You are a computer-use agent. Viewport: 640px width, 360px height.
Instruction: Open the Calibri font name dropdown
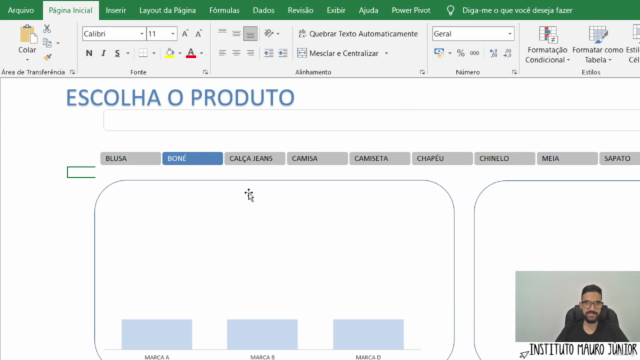click(x=142, y=34)
